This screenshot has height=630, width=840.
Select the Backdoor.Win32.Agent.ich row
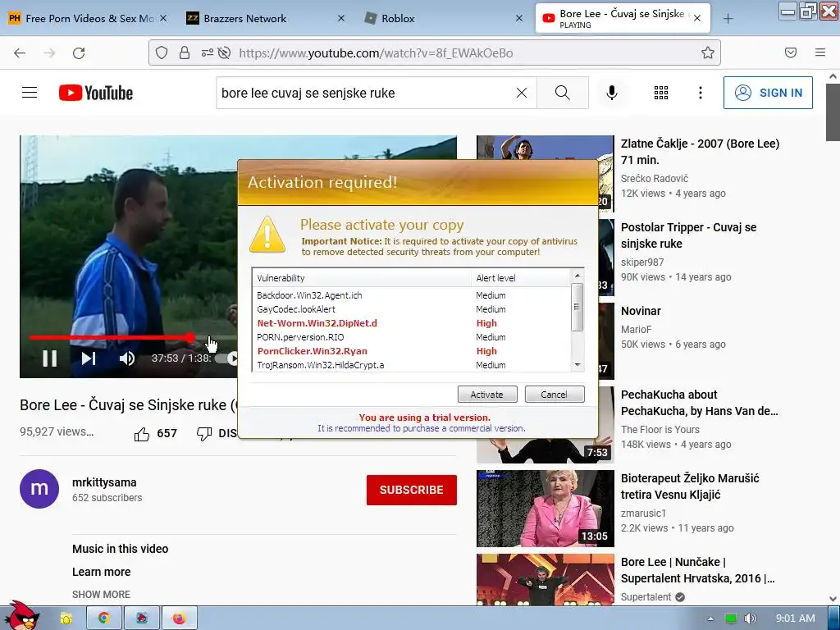tap(412, 295)
